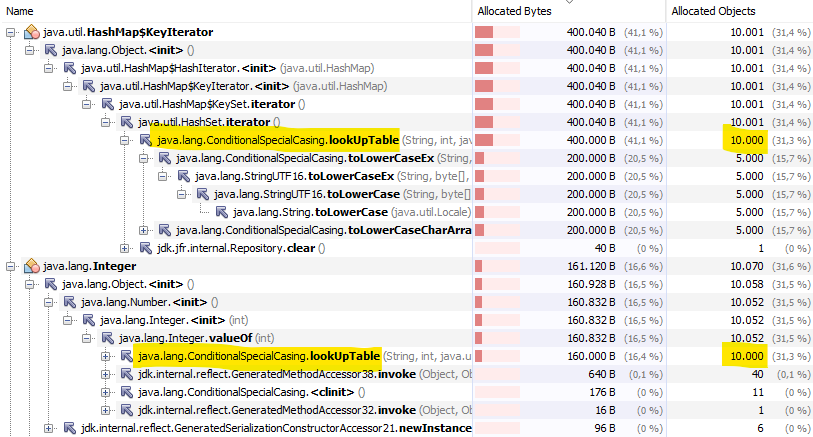Viewport: 813px width, 437px height.
Task: Select the java.lang.StringUTF16.toLowerCase row
Action: 303,194
